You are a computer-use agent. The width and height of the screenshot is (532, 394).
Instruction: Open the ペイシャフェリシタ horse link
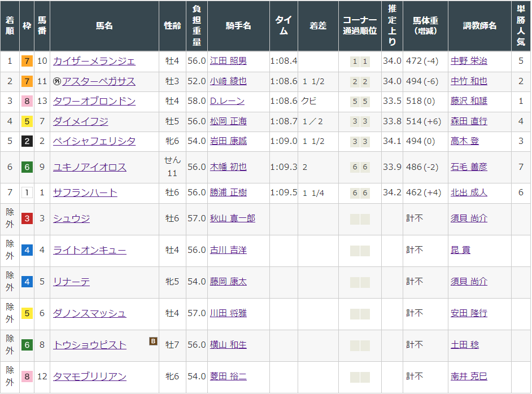coord(94,141)
